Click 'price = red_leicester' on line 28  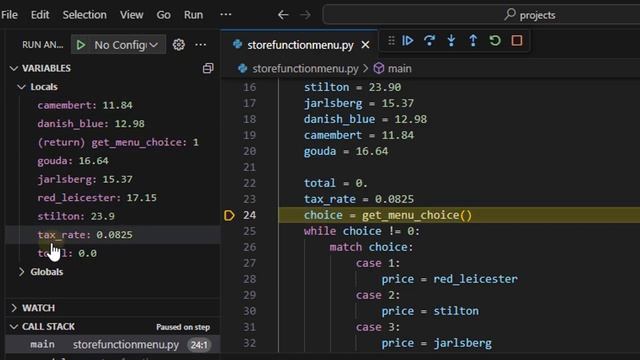pos(449,279)
